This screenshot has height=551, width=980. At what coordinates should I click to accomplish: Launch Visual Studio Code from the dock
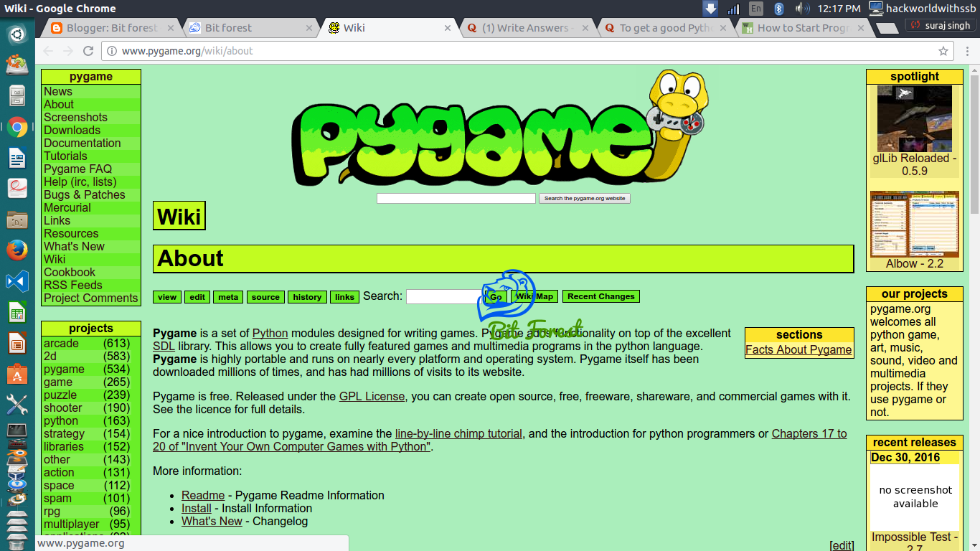(17, 281)
